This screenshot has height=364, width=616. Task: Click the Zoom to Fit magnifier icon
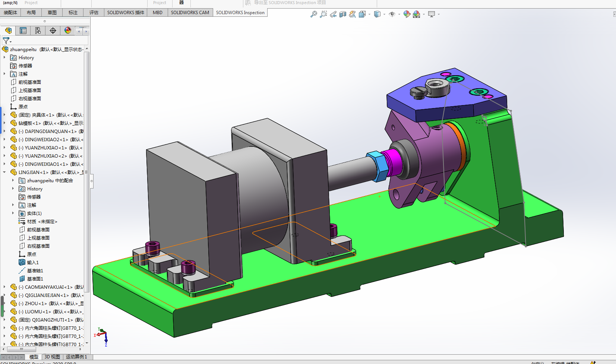coord(314,14)
